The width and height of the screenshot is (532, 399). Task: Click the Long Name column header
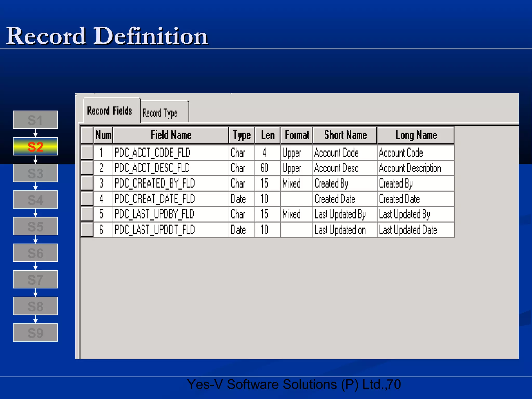(x=416, y=135)
